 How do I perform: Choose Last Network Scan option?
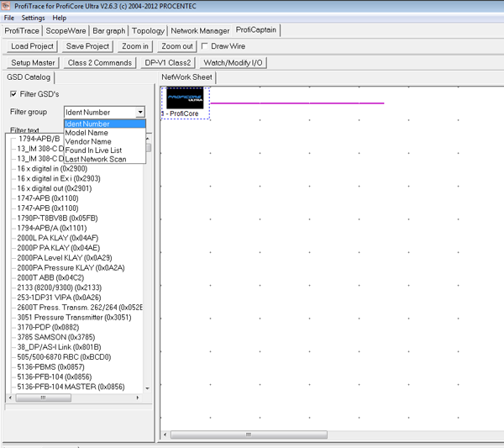(105, 159)
